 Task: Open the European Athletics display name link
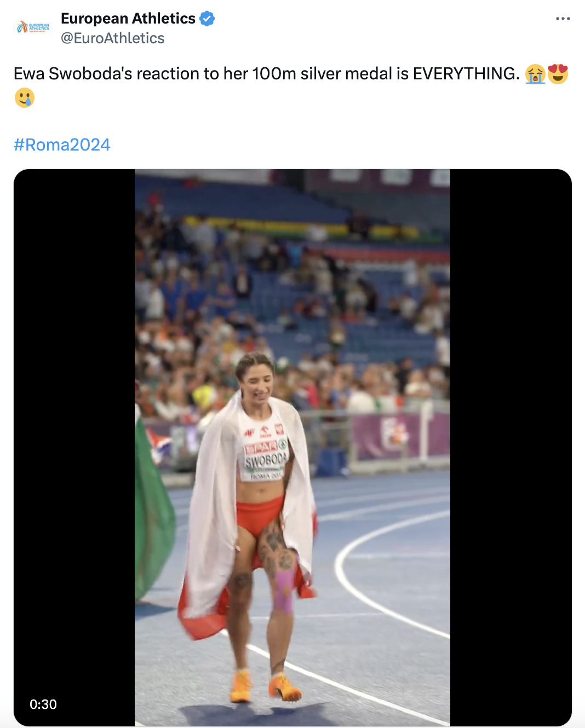(x=128, y=19)
